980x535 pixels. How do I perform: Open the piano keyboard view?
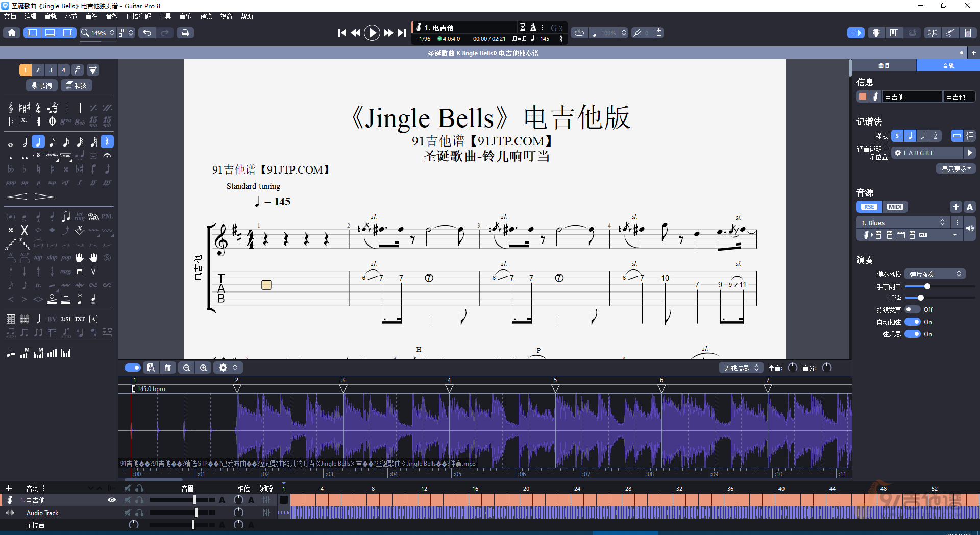[894, 33]
